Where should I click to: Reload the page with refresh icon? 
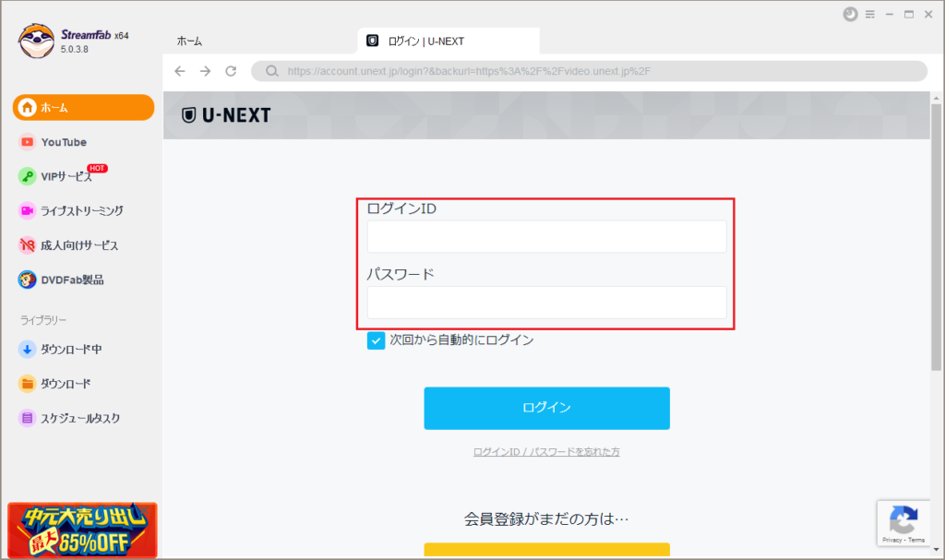click(x=231, y=71)
